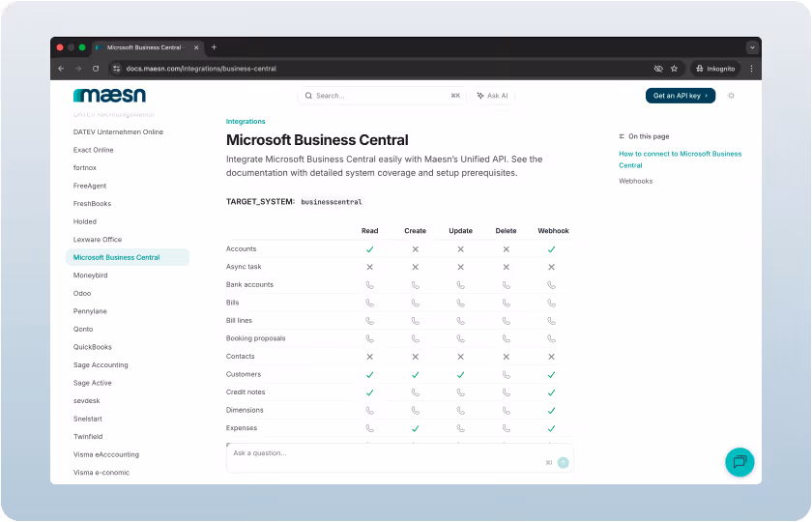Open FreshBooks in sidebar
Viewport: 812px width, 522px height.
[x=92, y=204]
